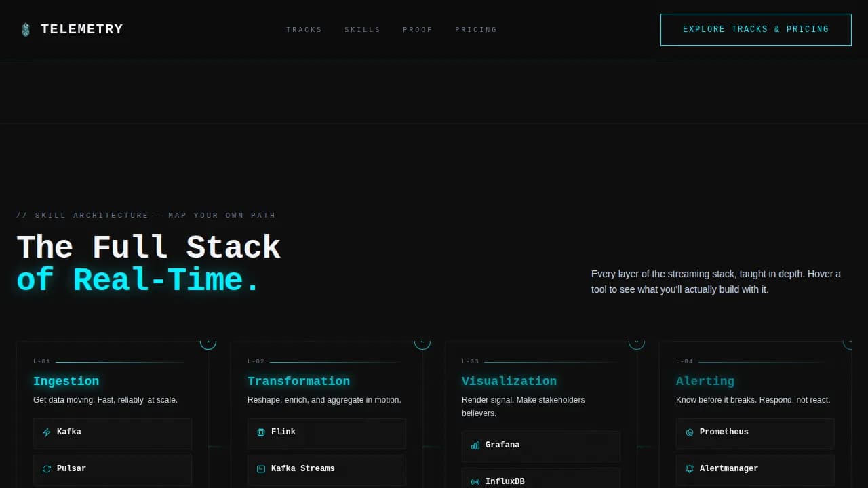The width and height of the screenshot is (868, 488).
Task: Click the '// Skill Architecture' eyebrow text
Action: point(146,216)
